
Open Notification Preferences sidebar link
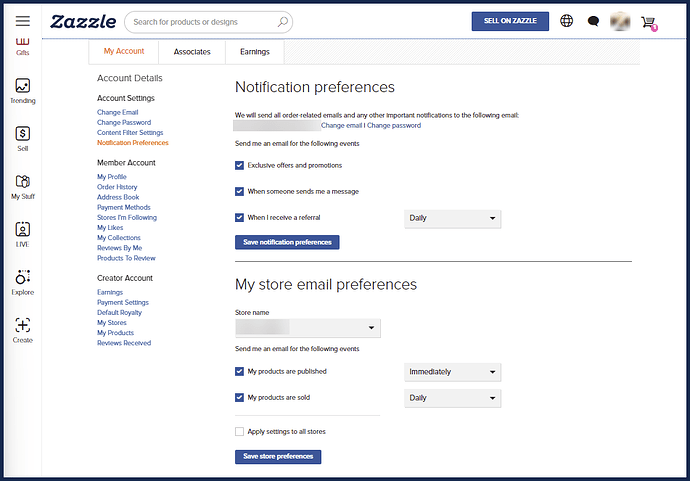click(132, 143)
